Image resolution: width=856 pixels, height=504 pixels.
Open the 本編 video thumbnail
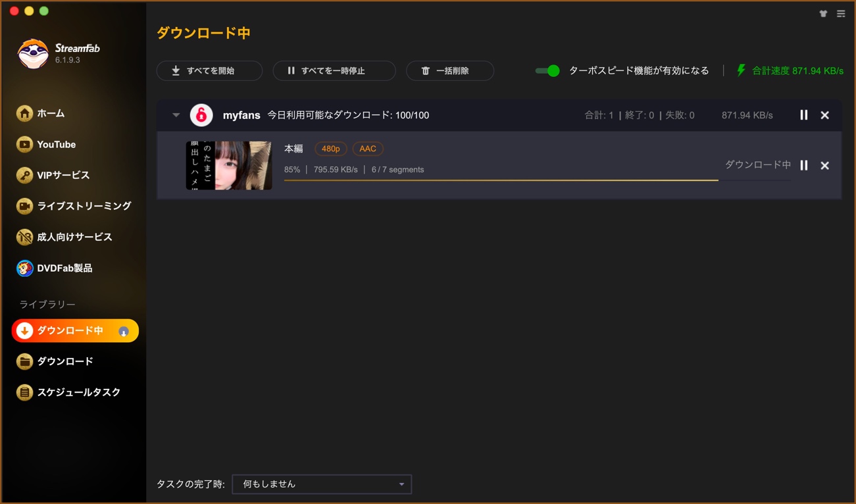tap(229, 165)
